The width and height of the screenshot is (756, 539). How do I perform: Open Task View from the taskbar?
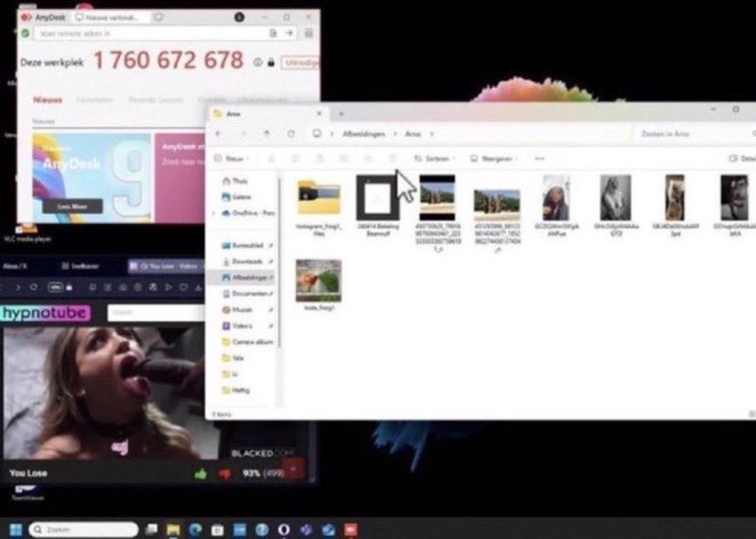pos(152,530)
